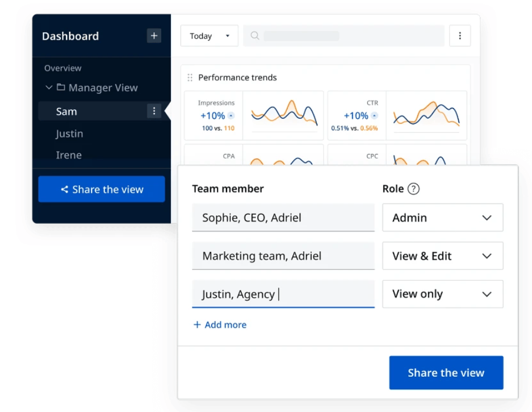This screenshot has height=412, width=532.
Task: Click the search magnifier icon
Action: (254, 35)
